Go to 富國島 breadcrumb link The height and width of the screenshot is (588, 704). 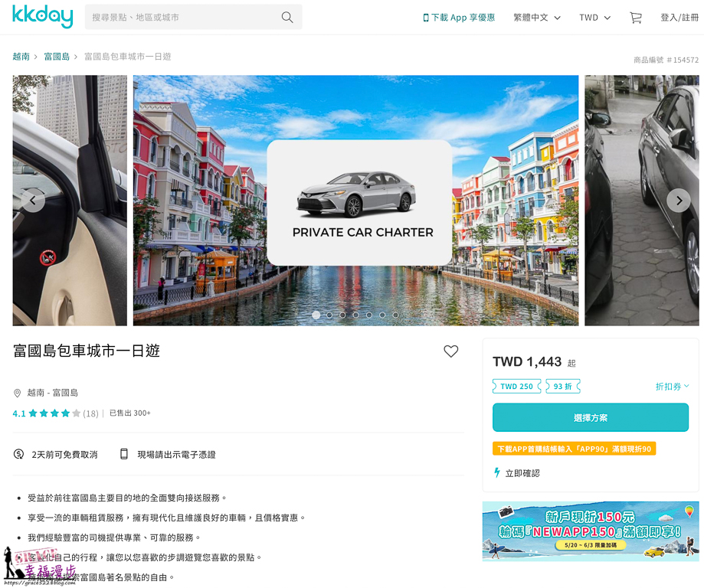57,57
